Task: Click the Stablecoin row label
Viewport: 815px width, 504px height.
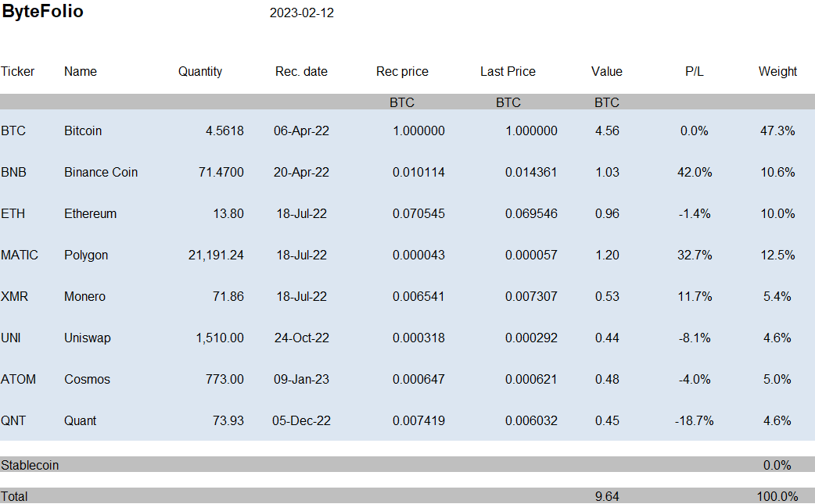Action: [x=30, y=465]
